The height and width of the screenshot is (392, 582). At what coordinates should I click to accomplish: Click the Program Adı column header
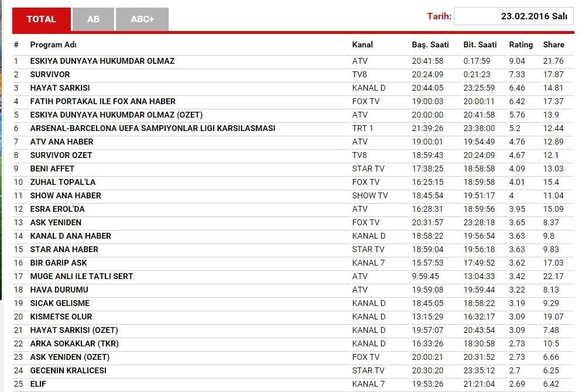tap(53, 44)
